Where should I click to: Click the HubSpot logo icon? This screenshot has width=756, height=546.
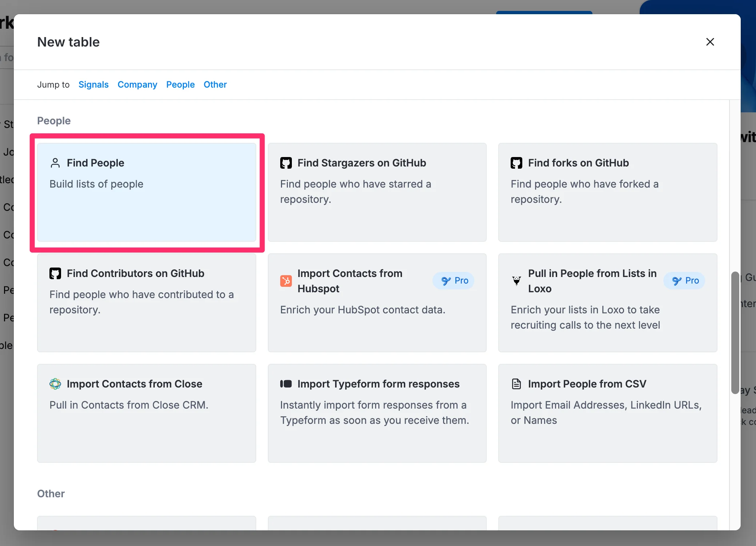click(286, 281)
